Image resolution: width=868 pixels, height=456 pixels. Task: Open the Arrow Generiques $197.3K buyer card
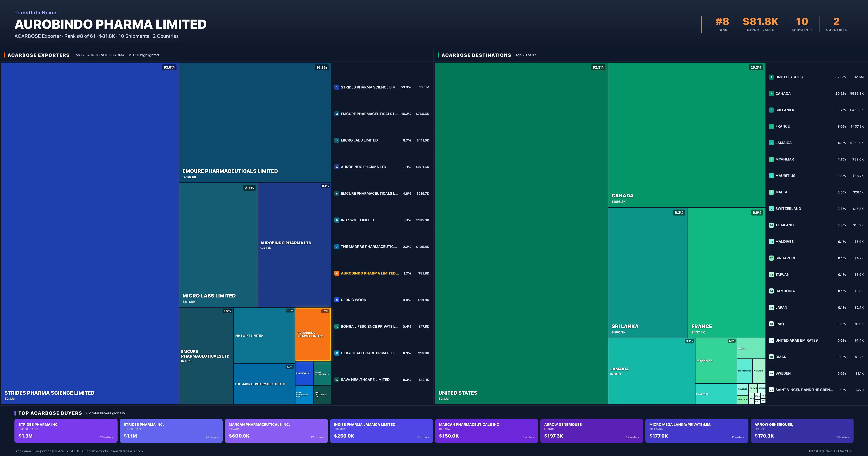(x=591, y=431)
